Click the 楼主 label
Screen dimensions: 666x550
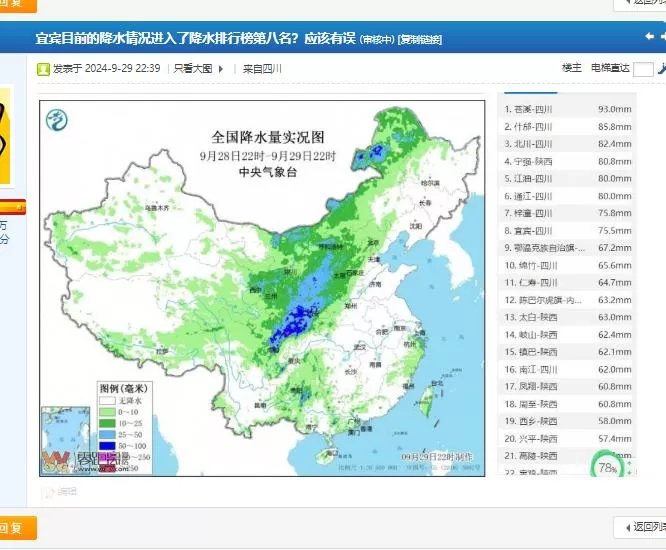pyautogui.click(x=572, y=68)
